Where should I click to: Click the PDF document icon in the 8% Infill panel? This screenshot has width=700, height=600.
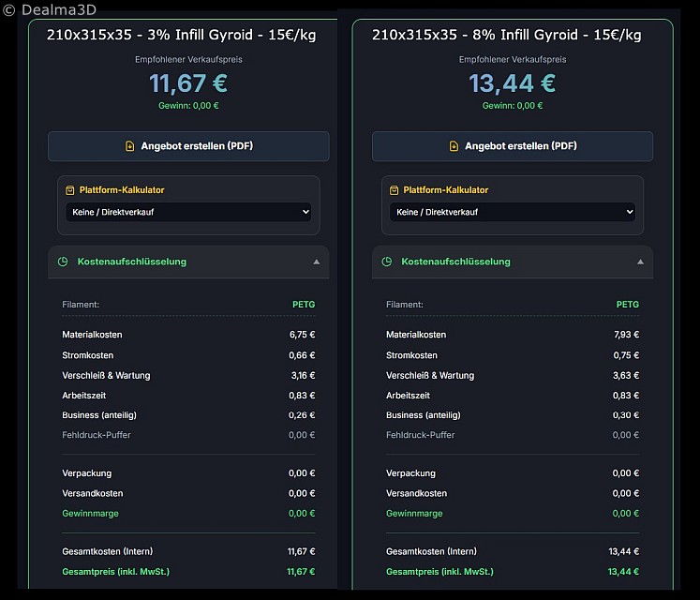coord(454,146)
